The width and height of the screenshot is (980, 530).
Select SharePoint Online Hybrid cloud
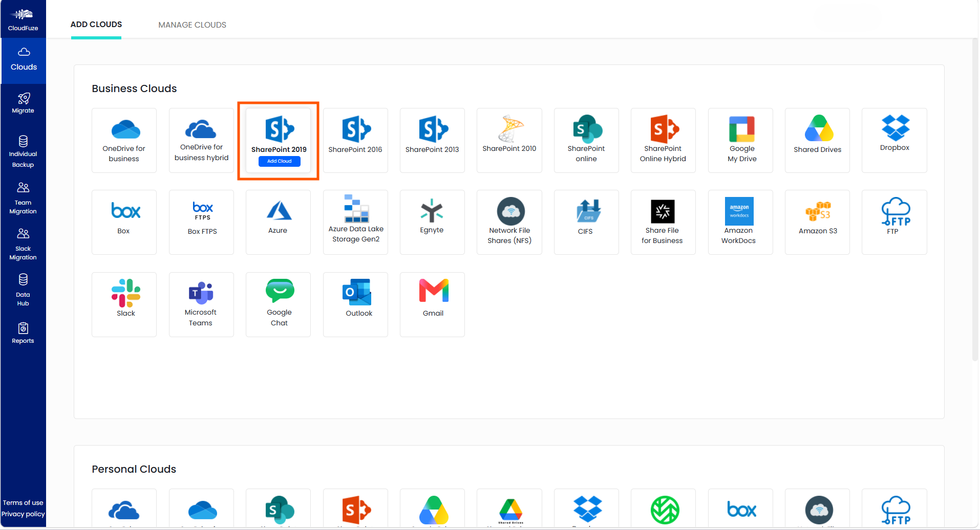pyautogui.click(x=663, y=140)
